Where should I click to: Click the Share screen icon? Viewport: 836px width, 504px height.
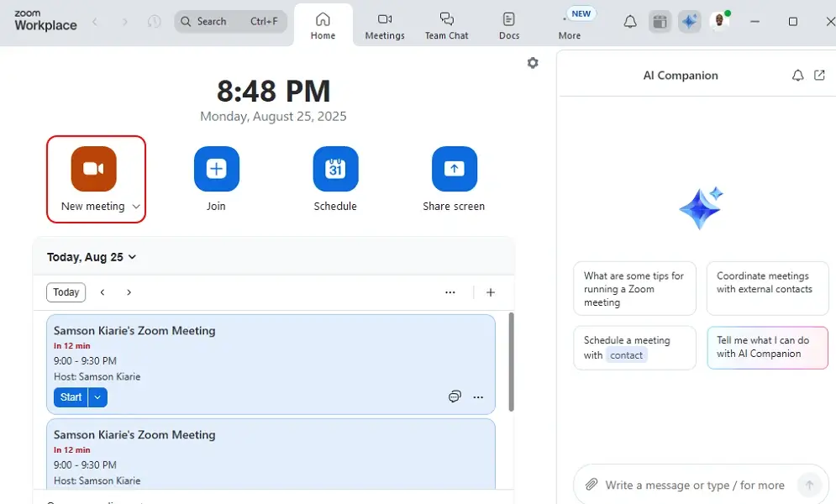point(454,169)
